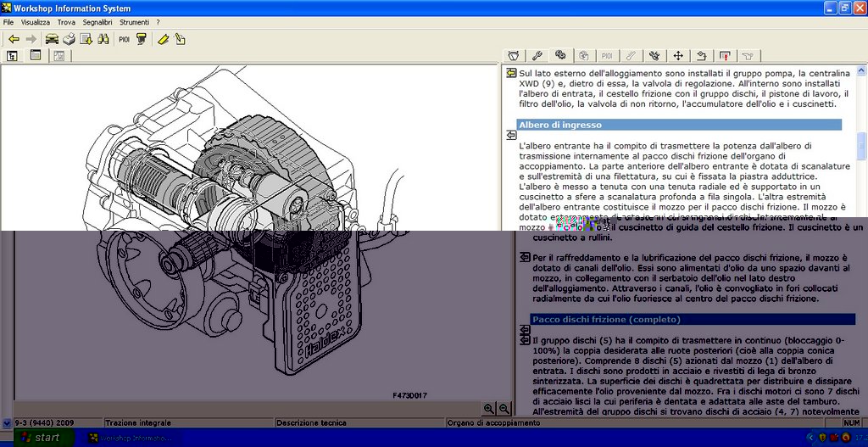
Task: Zoom in on the Haldex illustration
Action: click(x=489, y=409)
